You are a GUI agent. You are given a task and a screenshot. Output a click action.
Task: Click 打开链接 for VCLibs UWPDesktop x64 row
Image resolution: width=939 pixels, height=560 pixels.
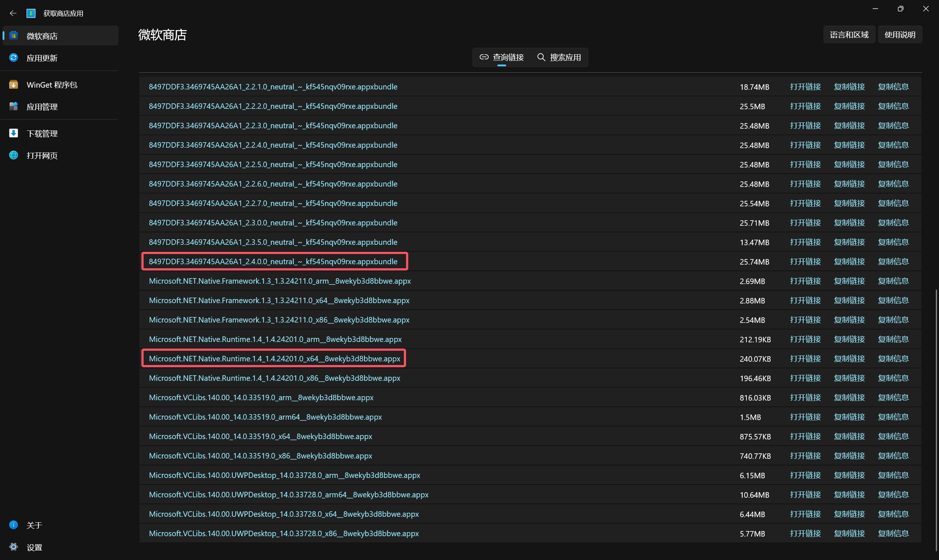tap(805, 514)
